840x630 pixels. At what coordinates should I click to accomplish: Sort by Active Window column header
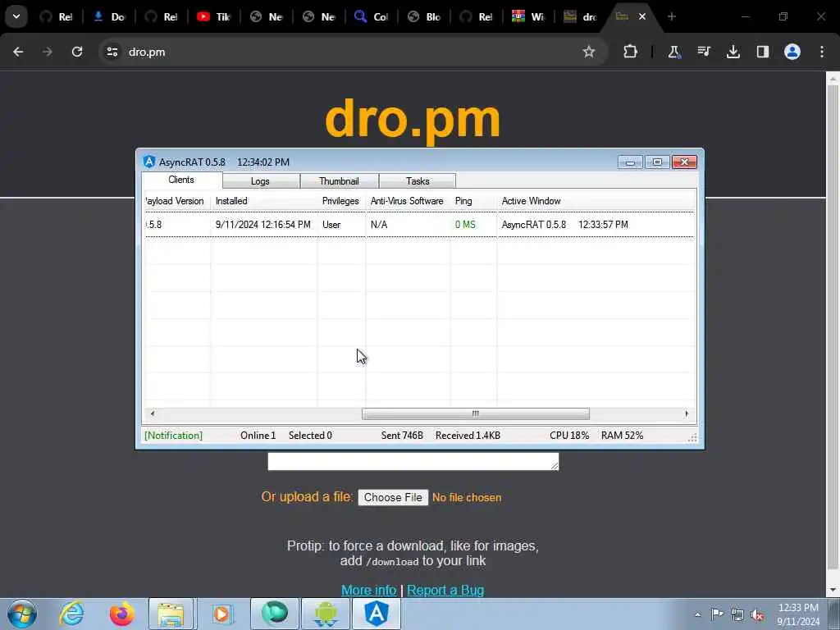click(596, 201)
